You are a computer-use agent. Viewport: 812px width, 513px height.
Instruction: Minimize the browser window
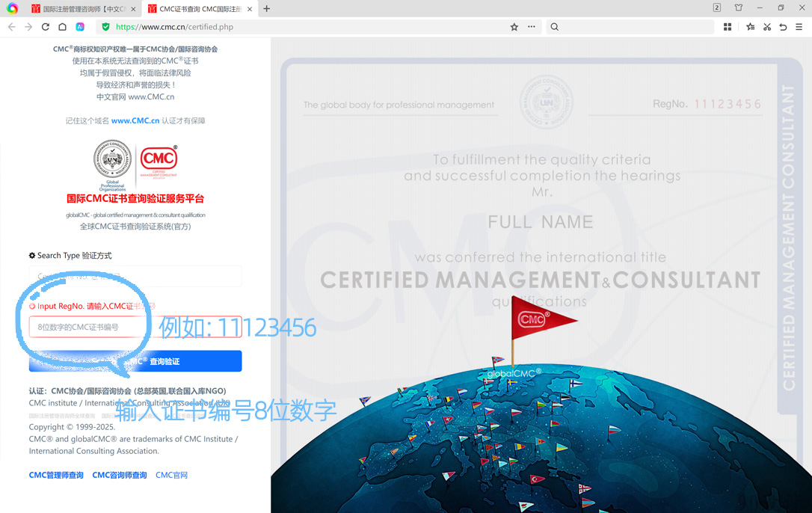760,7
